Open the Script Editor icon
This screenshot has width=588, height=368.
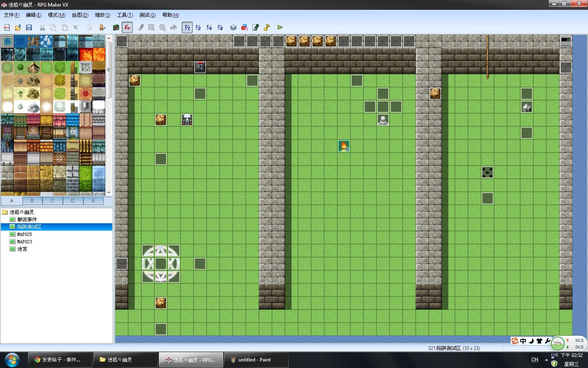(x=256, y=27)
